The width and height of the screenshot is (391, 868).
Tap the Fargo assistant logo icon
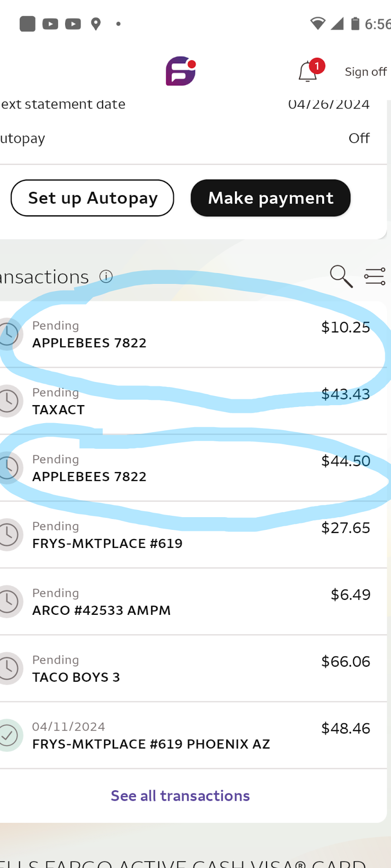coord(181,71)
